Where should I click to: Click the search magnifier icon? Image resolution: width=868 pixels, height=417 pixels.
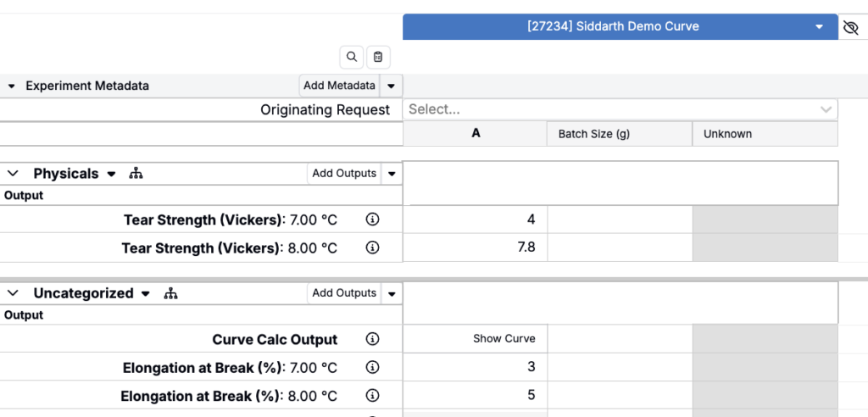[x=351, y=57]
